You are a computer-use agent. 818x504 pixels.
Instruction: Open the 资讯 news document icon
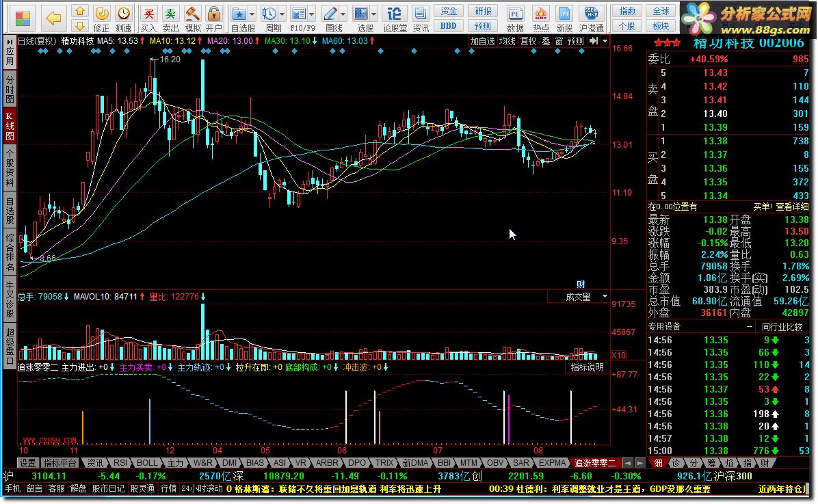pos(421,18)
